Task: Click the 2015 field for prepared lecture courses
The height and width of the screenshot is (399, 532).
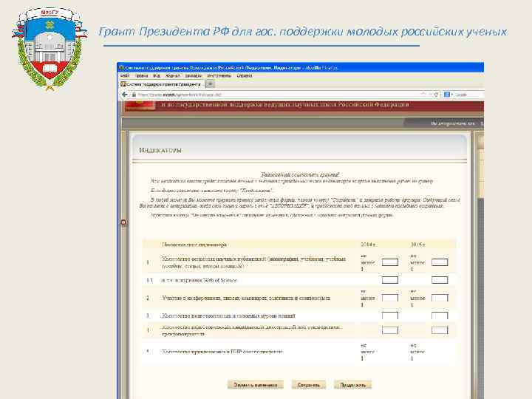Action: pos(440,316)
